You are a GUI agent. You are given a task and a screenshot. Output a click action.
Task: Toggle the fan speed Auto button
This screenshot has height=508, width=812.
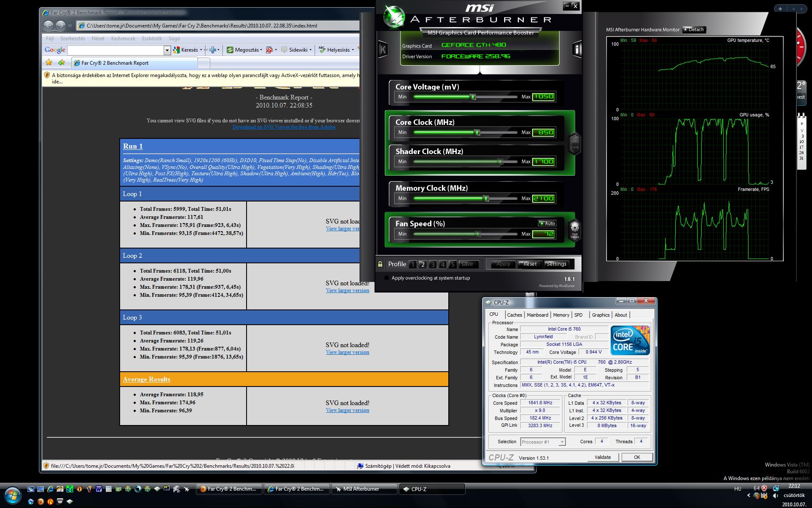click(x=547, y=224)
